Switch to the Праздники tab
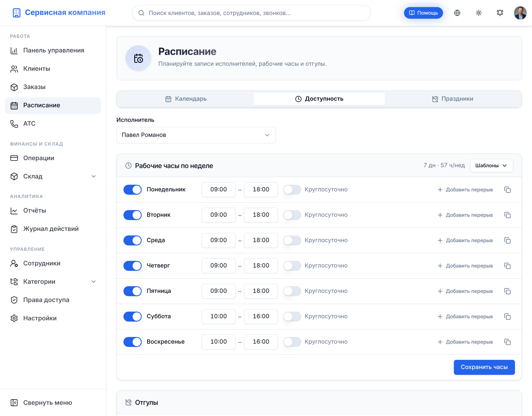The image size is (532, 416). [x=452, y=99]
